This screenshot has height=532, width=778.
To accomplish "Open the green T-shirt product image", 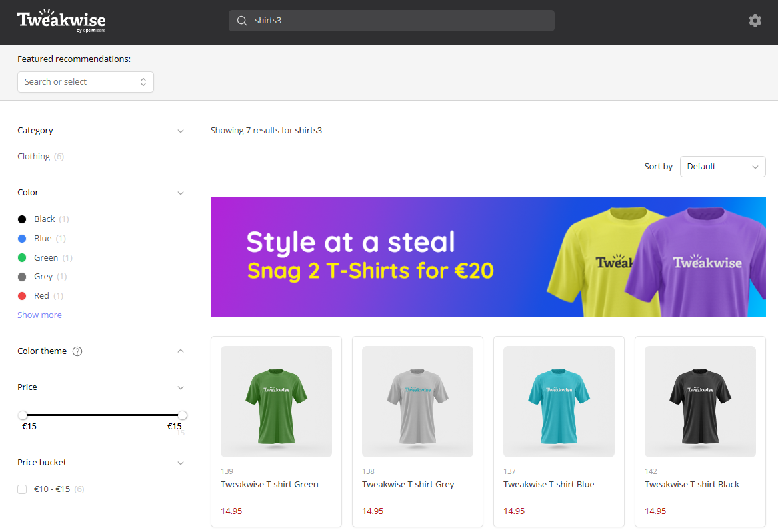I will pyautogui.click(x=277, y=401).
